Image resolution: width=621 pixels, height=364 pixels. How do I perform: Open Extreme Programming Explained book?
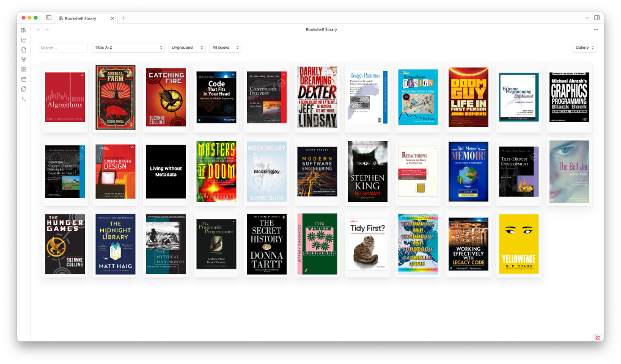pyautogui.click(x=519, y=97)
